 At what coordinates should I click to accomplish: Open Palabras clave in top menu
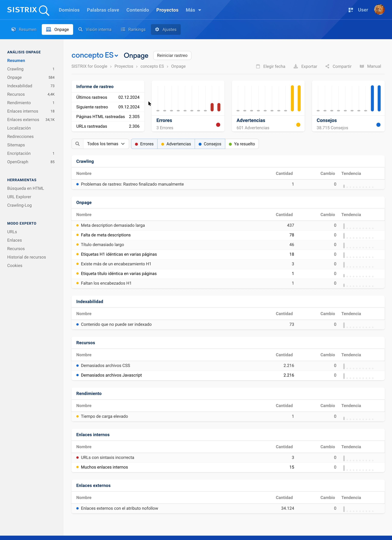[103, 10]
